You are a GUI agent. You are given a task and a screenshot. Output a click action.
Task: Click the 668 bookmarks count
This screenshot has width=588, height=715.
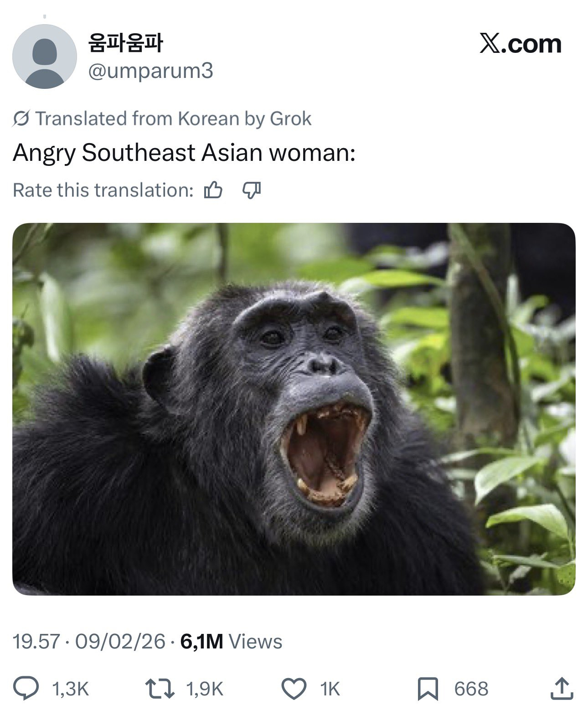pos(471,689)
